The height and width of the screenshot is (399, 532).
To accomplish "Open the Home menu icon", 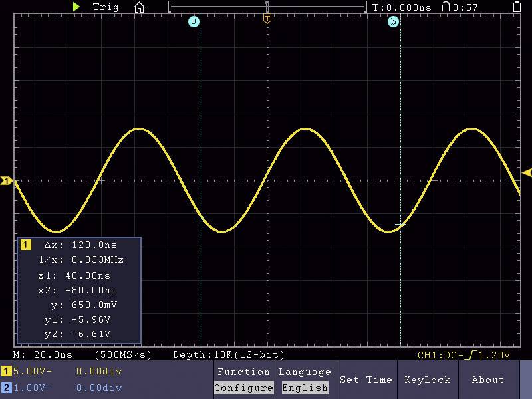I will (140, 7).
